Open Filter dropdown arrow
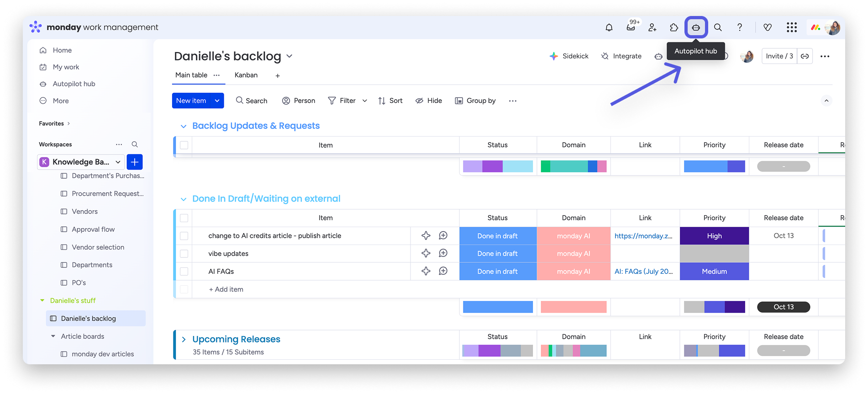The height and width of the screenshot is (394, 868). tap(365, 101)
